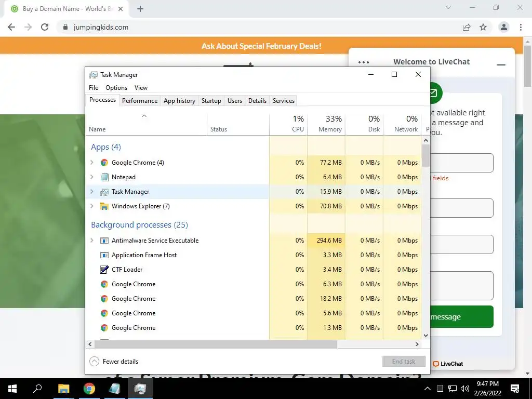The width and height of the screenshot is (532, 399).
Task: Collapse view with Fewer details
Action: coord(114,362)
